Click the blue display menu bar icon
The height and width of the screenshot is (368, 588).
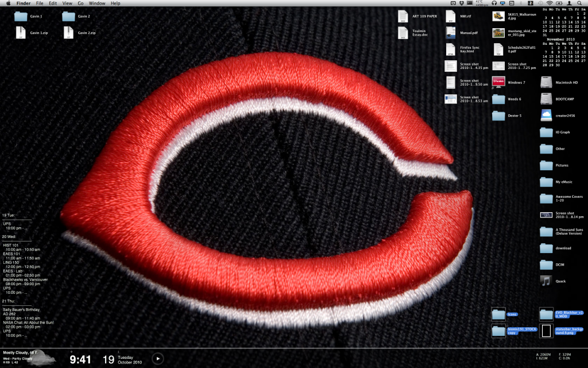click(x=502, y=3)
